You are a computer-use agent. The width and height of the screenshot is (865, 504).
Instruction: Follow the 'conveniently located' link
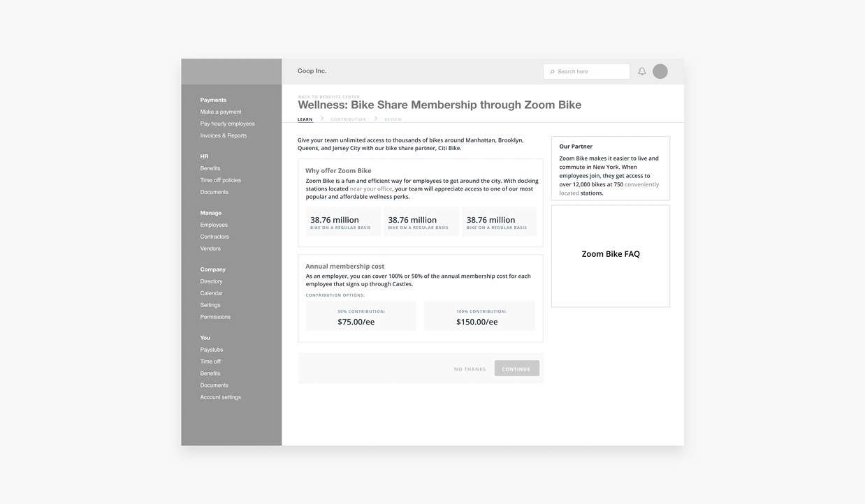click(609, 188)
